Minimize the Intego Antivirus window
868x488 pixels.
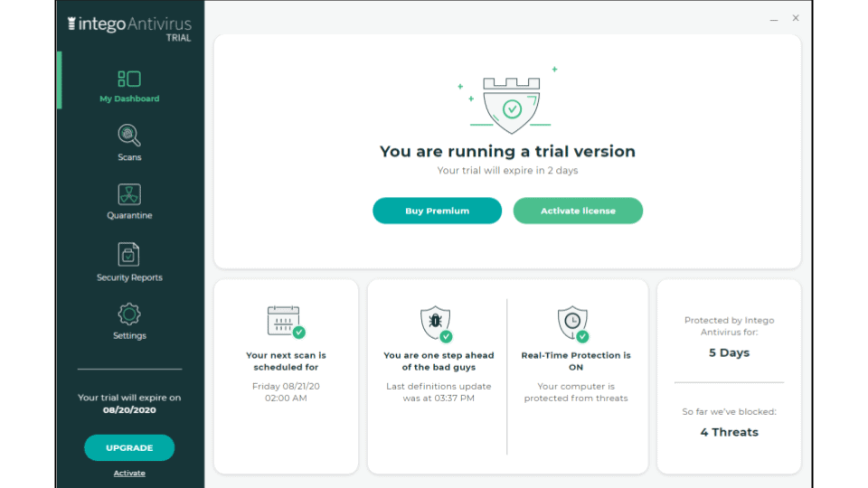[774, 19]
